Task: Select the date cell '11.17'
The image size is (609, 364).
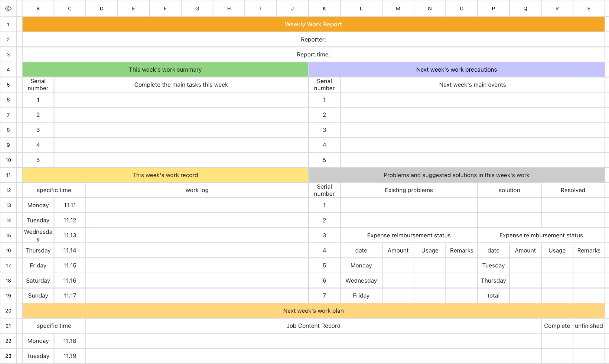Action: click(x=70, y=295)
